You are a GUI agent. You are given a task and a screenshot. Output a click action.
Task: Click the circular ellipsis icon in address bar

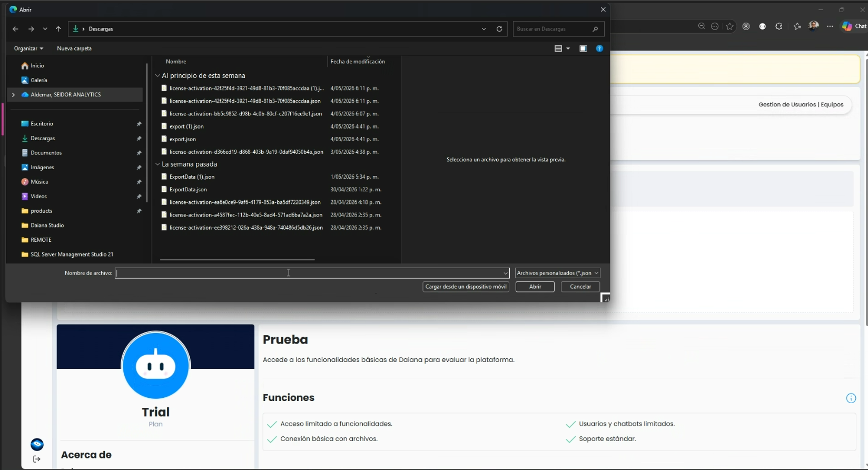point(715,26)
